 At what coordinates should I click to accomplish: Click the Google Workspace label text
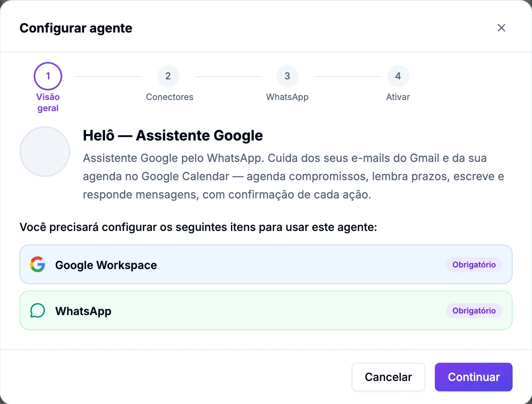pos(106,265)
